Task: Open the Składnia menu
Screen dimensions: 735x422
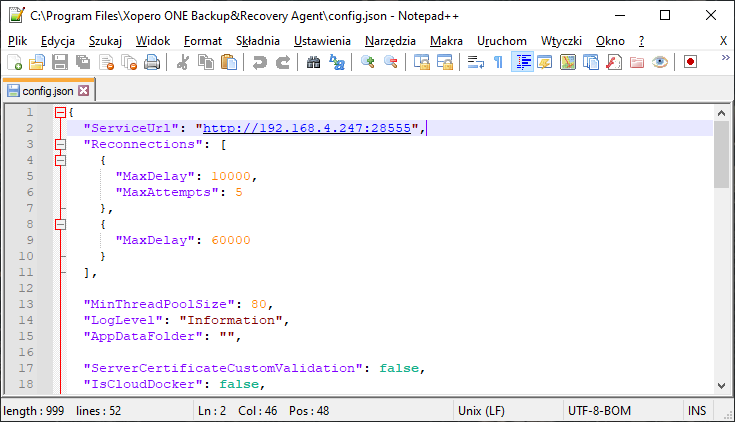Action: click(258, 40)
